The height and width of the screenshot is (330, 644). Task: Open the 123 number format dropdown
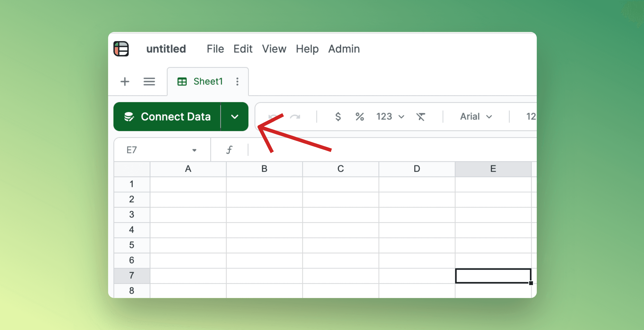tap(390, 116)
